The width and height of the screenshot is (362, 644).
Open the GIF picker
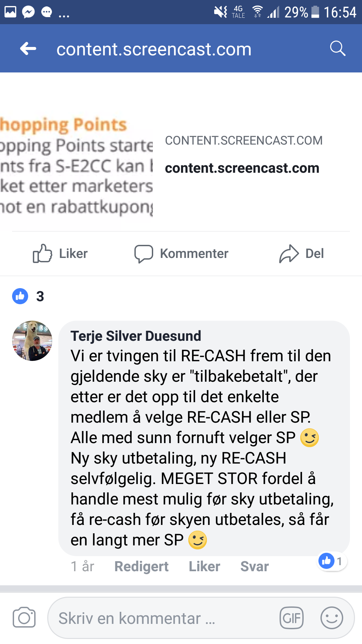point(292,618)
